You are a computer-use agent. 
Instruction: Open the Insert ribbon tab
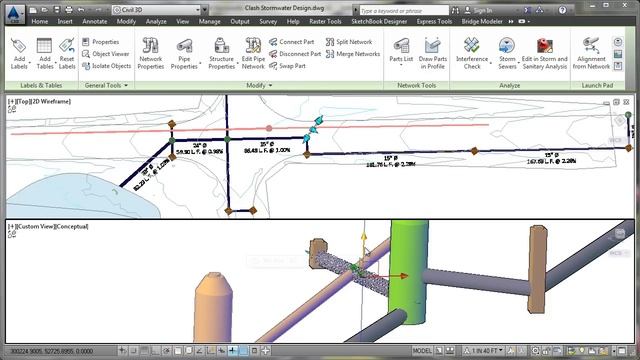pyautogui.click(x=65, y=22)
